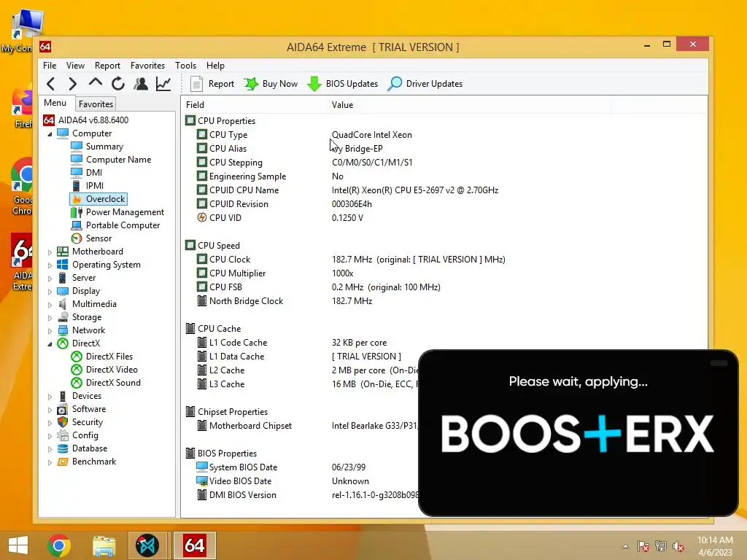This screenshot has height=560, width=747.
Task: Refresh the page with the circular arrow icon
Action: pos(118,84)
